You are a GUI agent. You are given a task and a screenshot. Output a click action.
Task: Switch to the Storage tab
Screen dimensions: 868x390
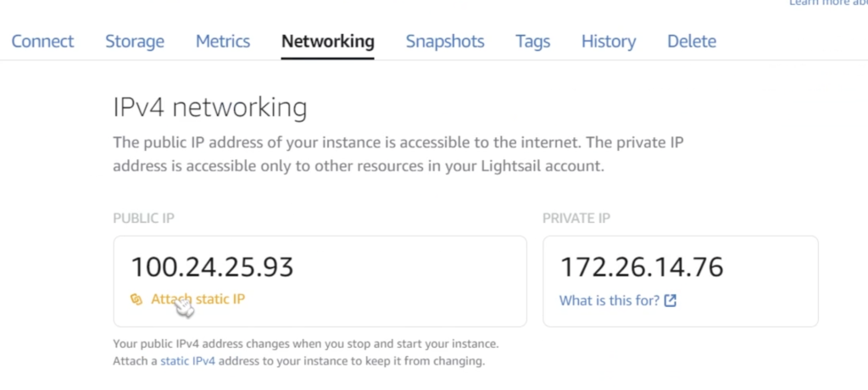point(135,42)
